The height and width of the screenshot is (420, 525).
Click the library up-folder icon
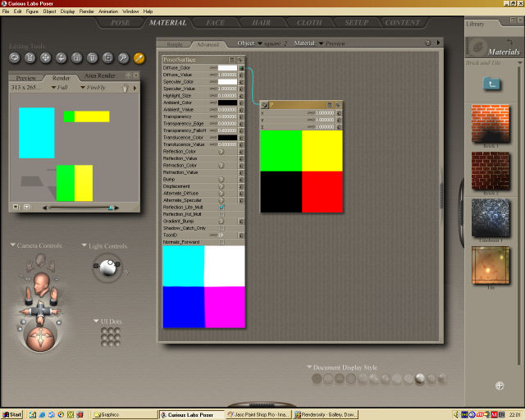[492, 83]
